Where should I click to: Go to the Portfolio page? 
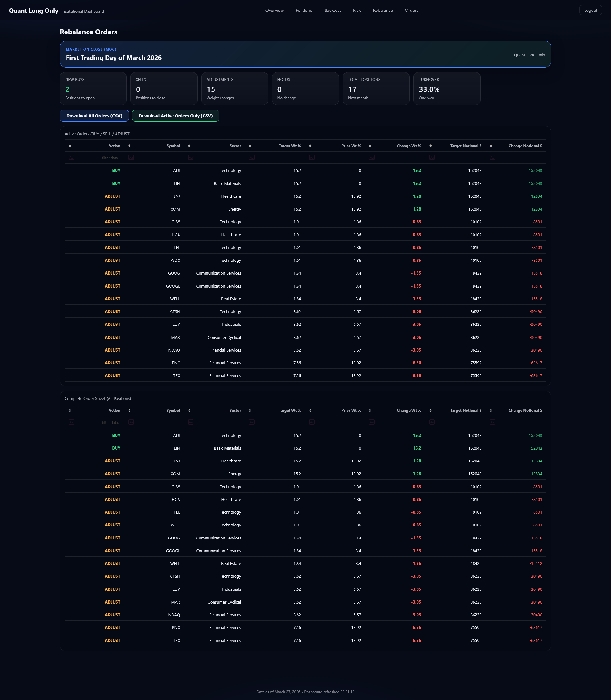click(x=304, y=10)
